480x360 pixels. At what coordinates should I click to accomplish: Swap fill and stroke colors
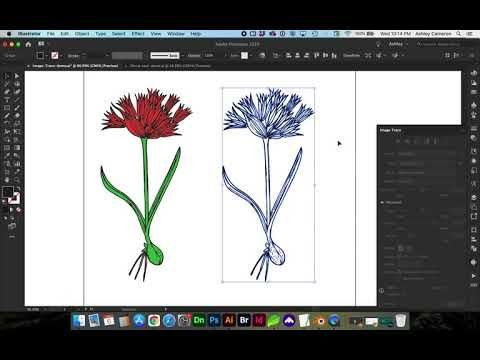pyautogui.click(x=18, y=189)
